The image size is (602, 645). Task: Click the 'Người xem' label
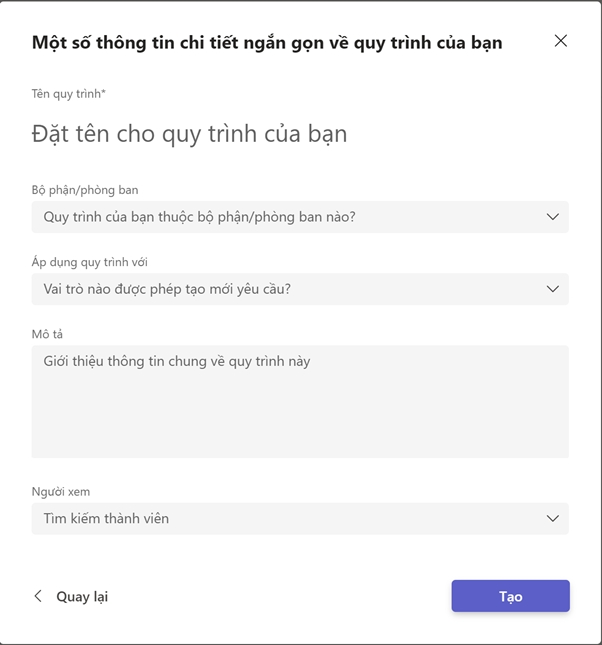(61, 491)
